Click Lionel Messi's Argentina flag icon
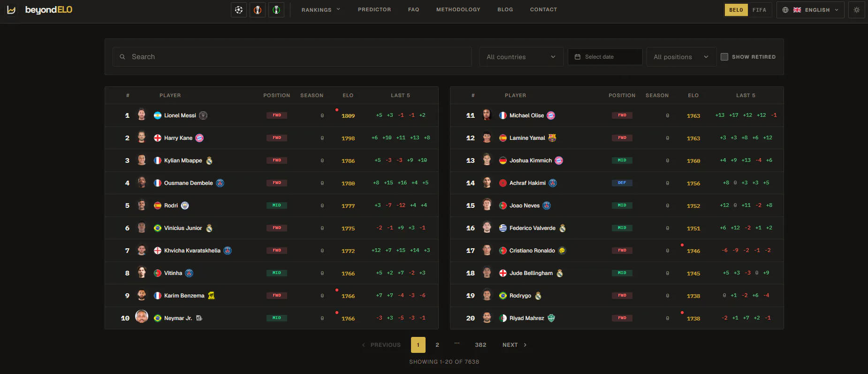Image resolution: width=868 pixels, height=374 pixels. pyautogui.click(x=158, y=115)
